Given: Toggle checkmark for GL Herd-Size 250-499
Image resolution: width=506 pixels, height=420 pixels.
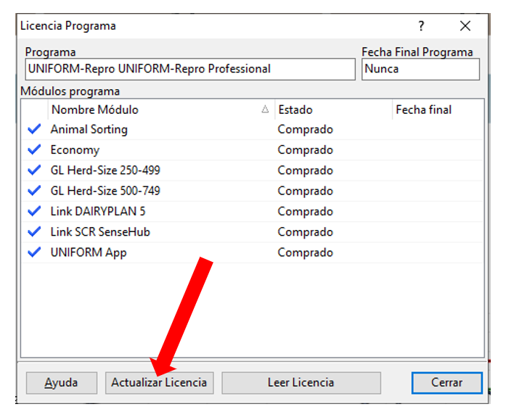Looking at the screenshot, I should pos(34,170).
